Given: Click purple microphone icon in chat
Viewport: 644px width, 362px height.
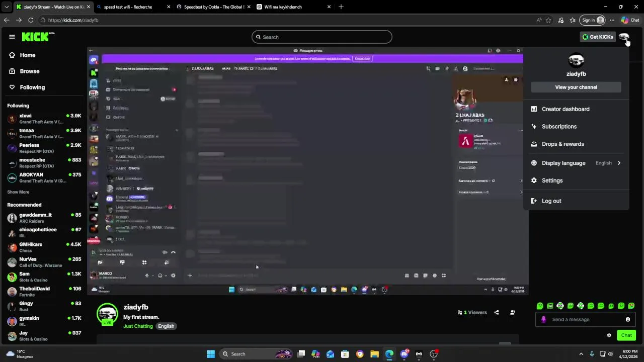Looking at the screenshot, I should tap(543, 320).
